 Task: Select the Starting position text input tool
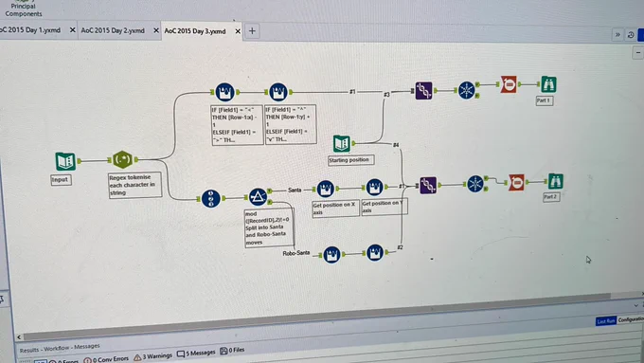pyautogui.click(x=342, y=143)
